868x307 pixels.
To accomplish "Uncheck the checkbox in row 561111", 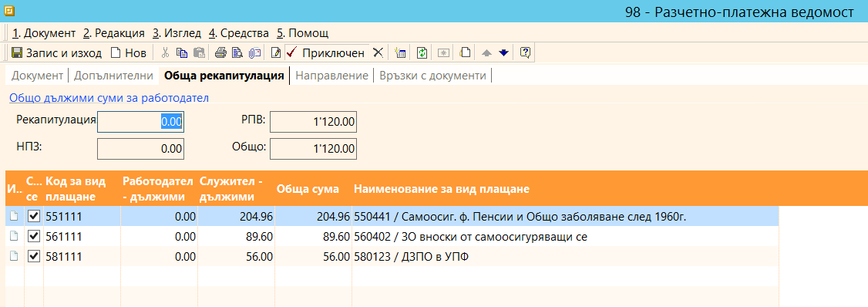I will click(34, 236).
